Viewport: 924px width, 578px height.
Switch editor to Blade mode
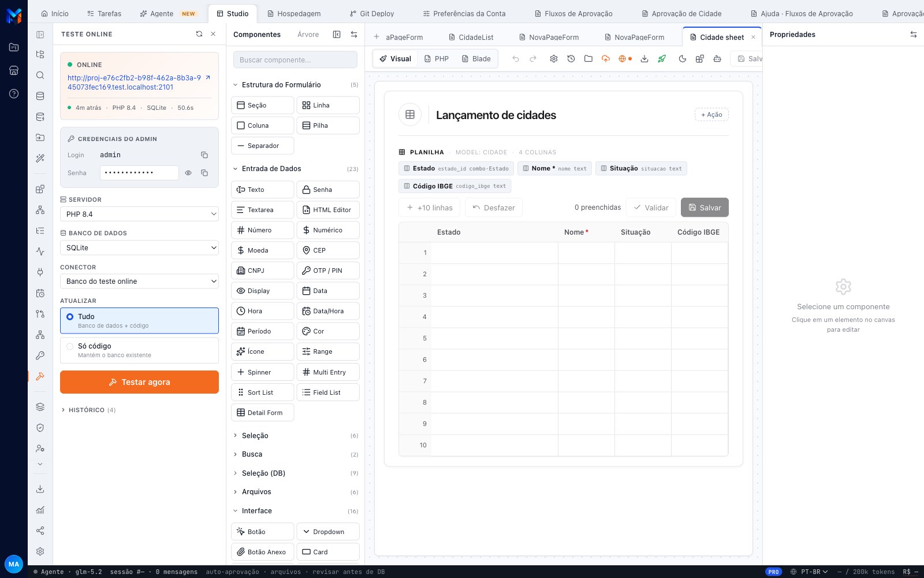476,59
